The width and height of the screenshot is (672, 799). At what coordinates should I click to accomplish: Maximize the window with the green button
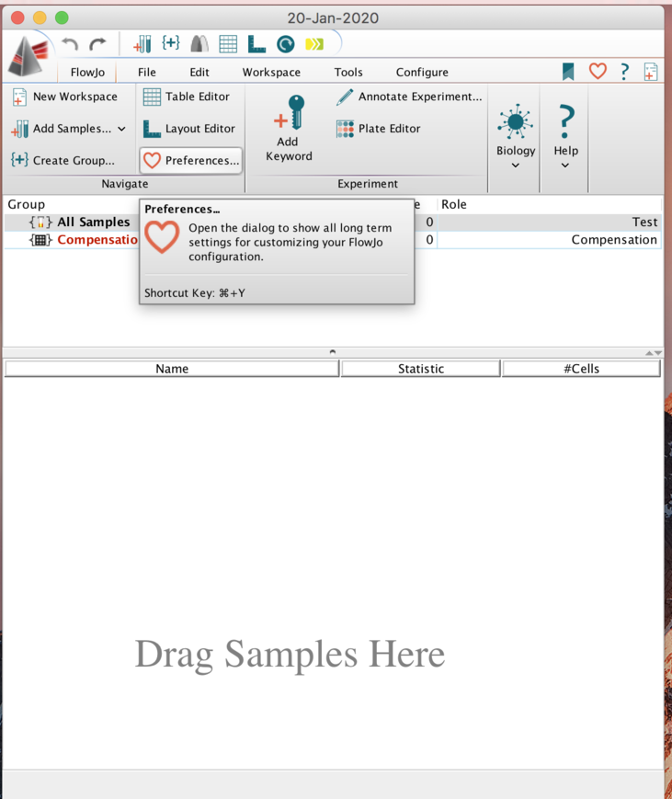(x=62, y=17)
